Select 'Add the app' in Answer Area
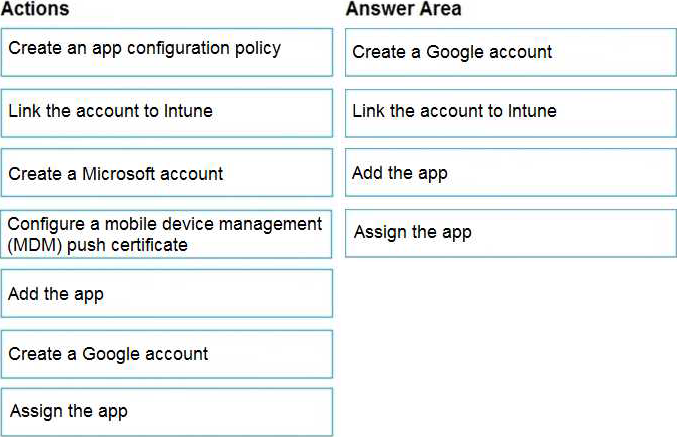The height and width of the screenshot is (437, 677). point(510,173)
